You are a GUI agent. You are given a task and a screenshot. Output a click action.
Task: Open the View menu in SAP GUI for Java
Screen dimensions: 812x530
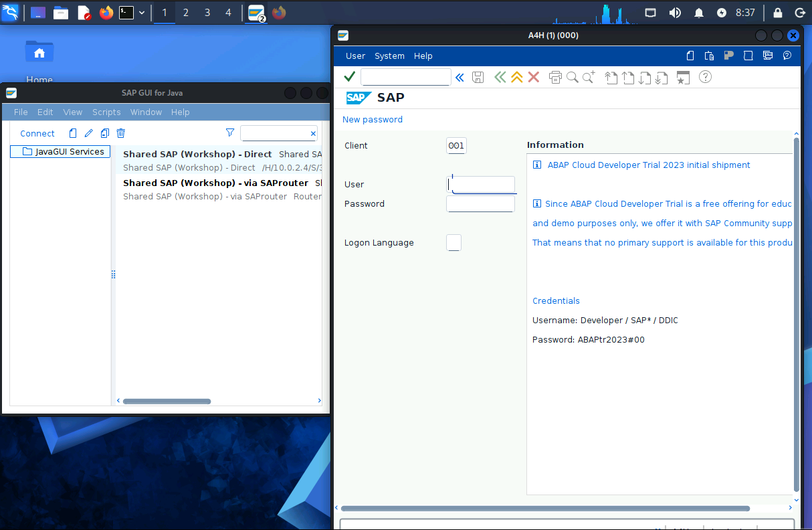pos(72,112)
